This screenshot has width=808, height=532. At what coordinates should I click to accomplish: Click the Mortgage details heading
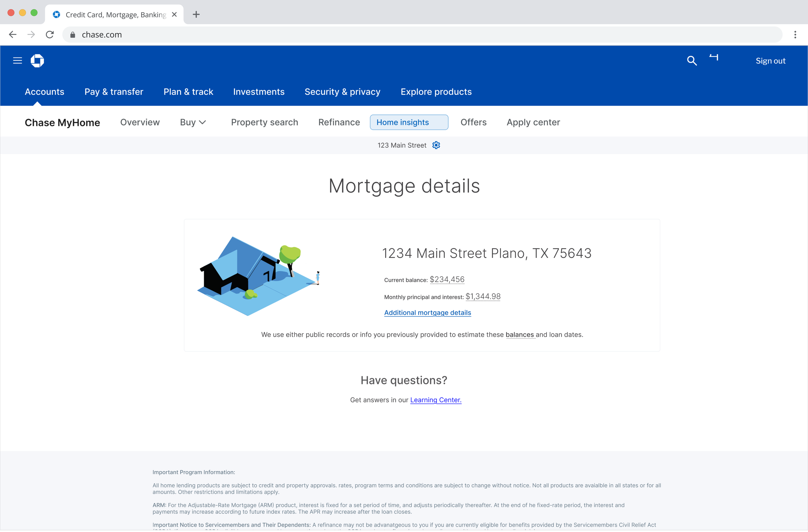point(404,186)
